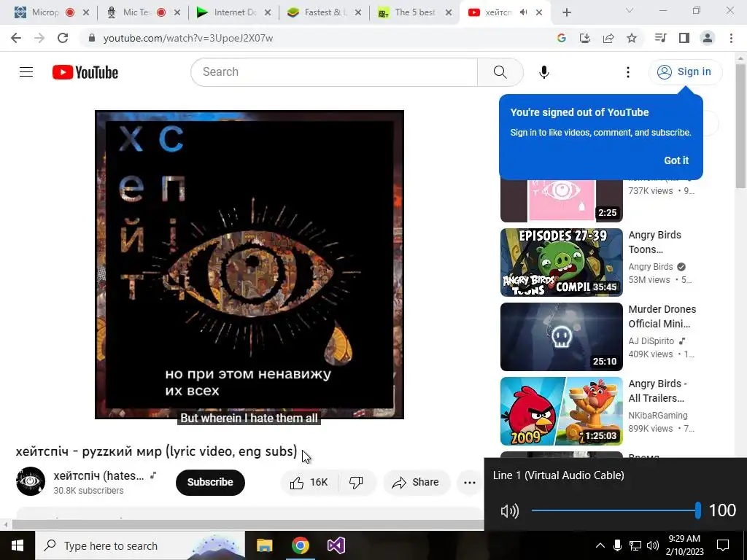Open the хейтспіч channel name link
747x560 pixels.
pyautogui.click(x=98, y=475)
